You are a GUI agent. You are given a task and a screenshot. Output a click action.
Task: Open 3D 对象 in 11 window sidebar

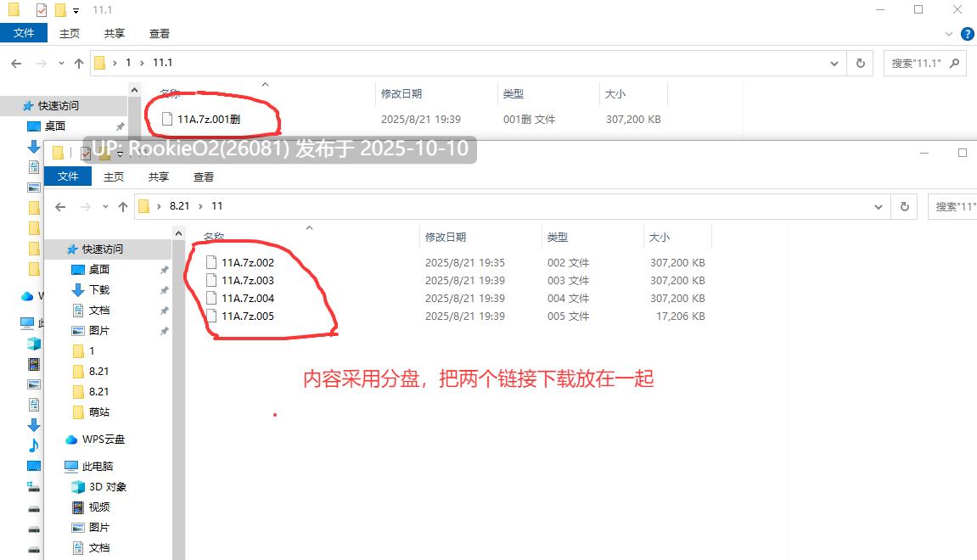click(x=108, y=486)
